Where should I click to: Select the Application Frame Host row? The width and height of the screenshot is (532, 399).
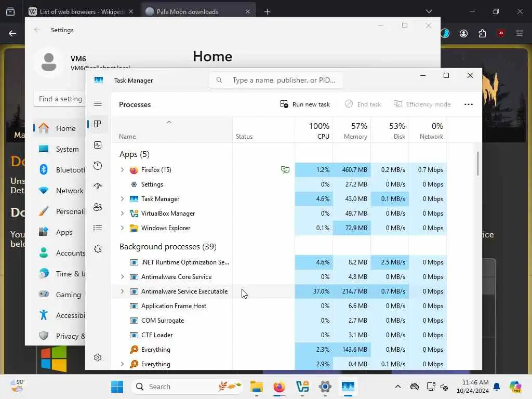(x=279, y=306)
